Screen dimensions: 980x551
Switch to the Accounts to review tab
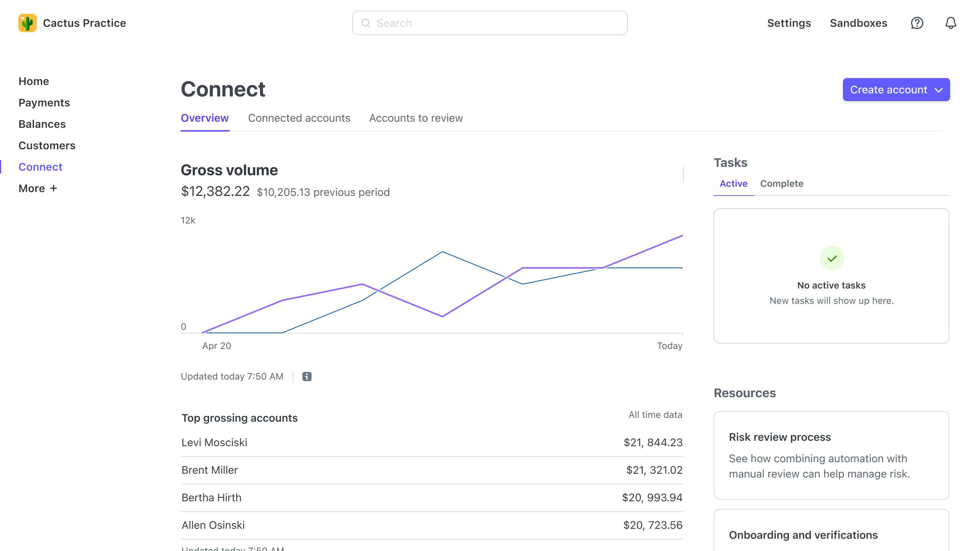click(x=416, y=118)
